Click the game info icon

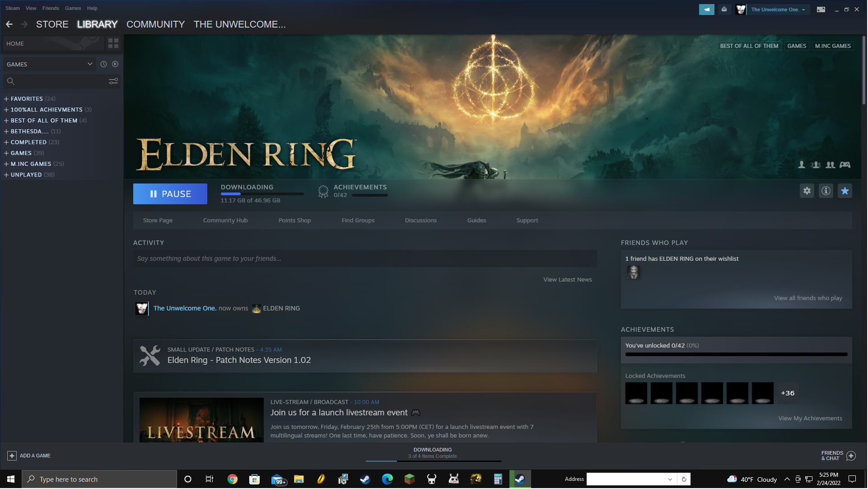pyautogui.click(x=826, y=191)
